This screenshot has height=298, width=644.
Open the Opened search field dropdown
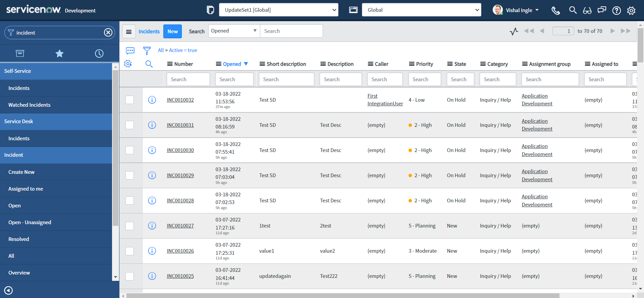(x=234, y=31)
